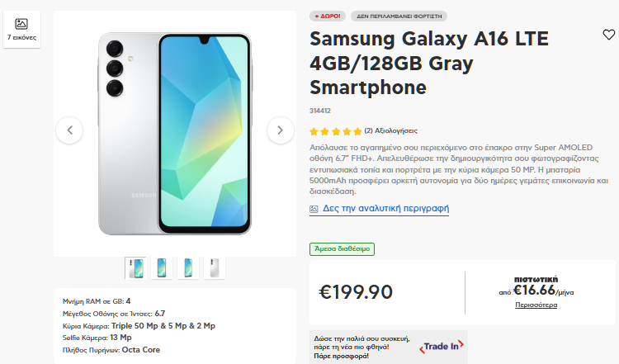Viewport: 619px width, 364px height.
Task: Click the Άμεσα διαθέσιμο availability badge
Action: [342, 248]
